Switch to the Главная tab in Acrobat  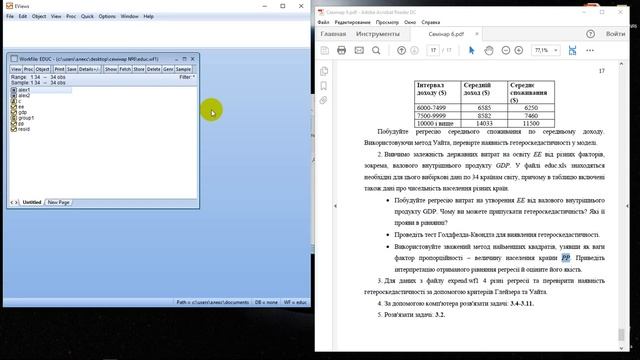pos(333,34)
